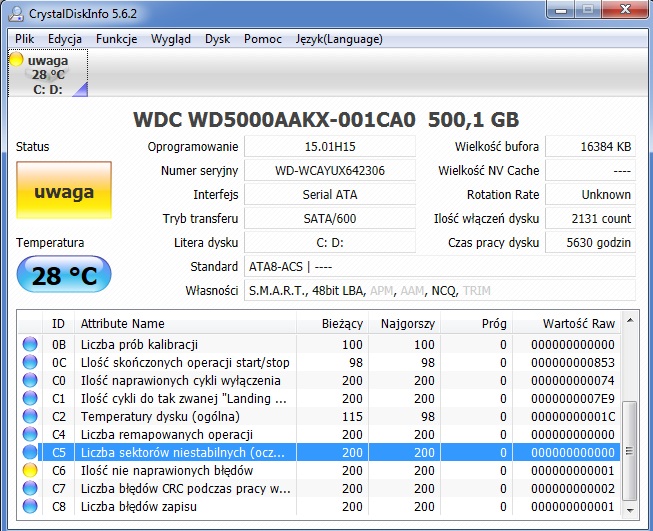Click status icon of attribute C4 row

pyautogui.click(x=30, y=434)
